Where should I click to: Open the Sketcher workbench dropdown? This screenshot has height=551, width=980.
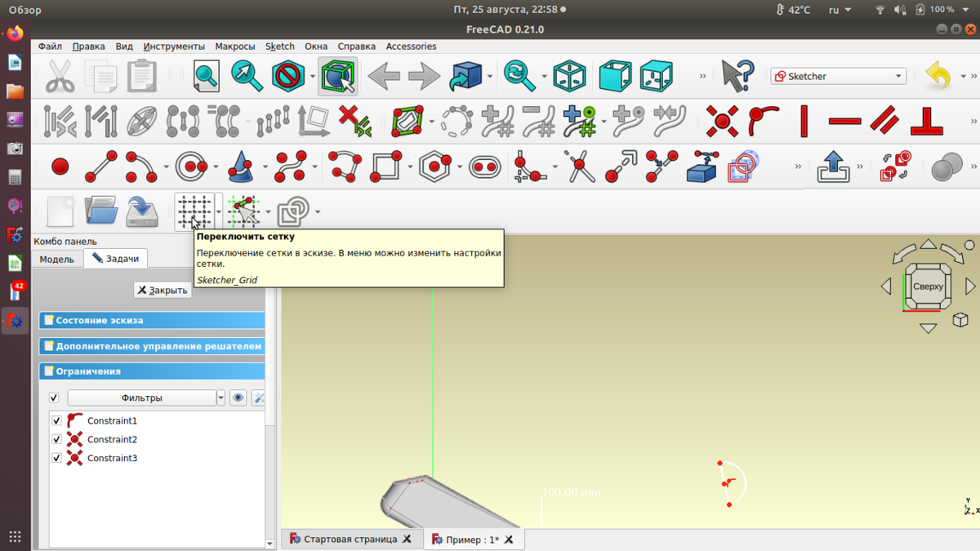coord(839,76)
